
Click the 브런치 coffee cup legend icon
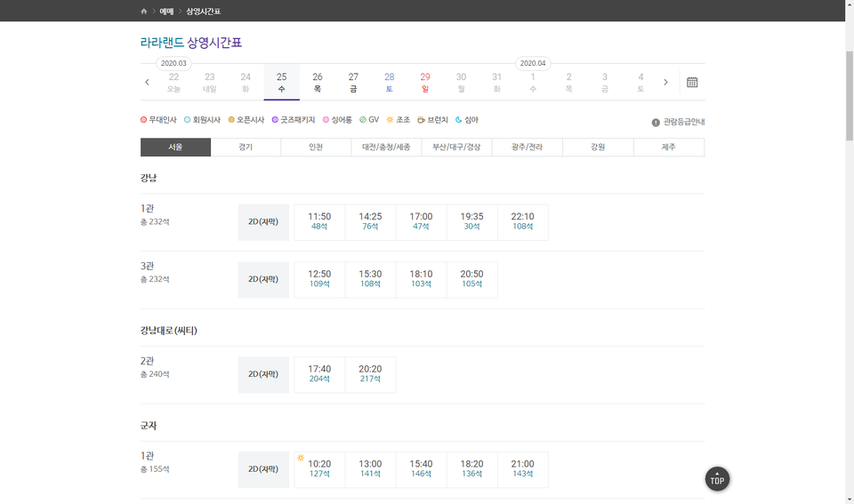[x=421, y=120]
